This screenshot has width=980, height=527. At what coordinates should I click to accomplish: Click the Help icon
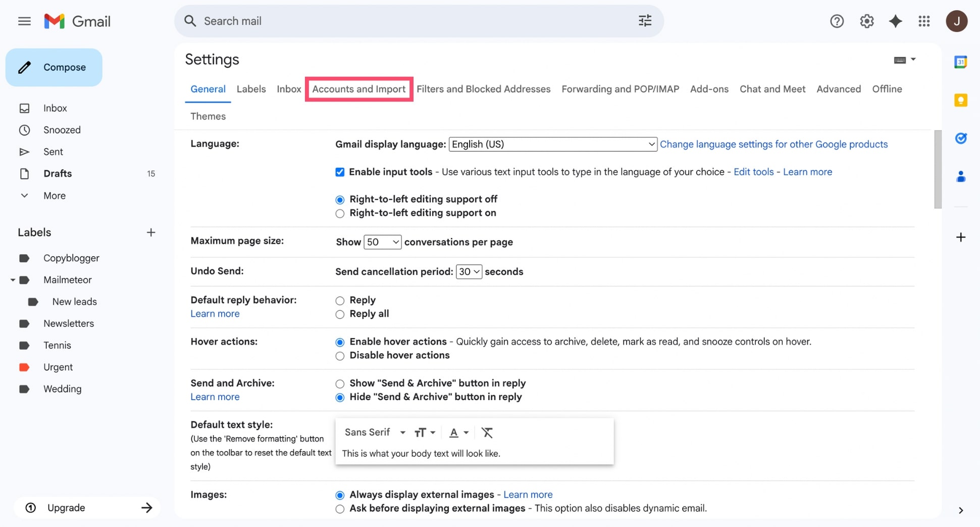837,21
